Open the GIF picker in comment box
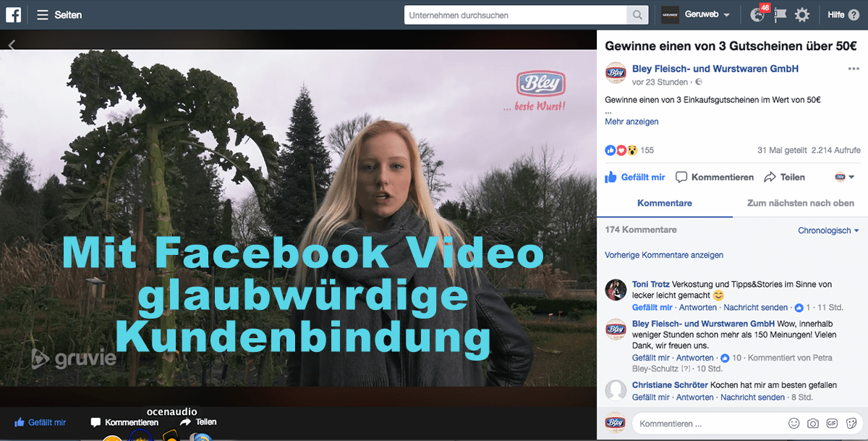Screen dimensions: 868x441 (832, 424)
